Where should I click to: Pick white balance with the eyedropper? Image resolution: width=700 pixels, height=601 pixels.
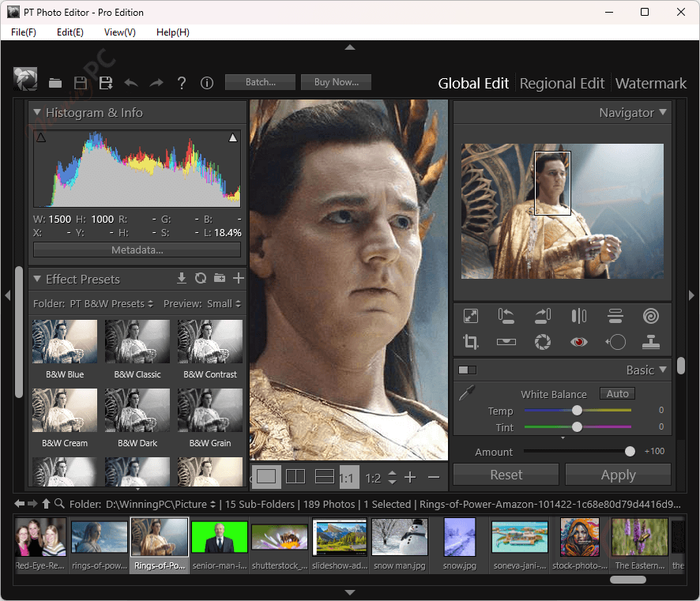coord(467,393)
